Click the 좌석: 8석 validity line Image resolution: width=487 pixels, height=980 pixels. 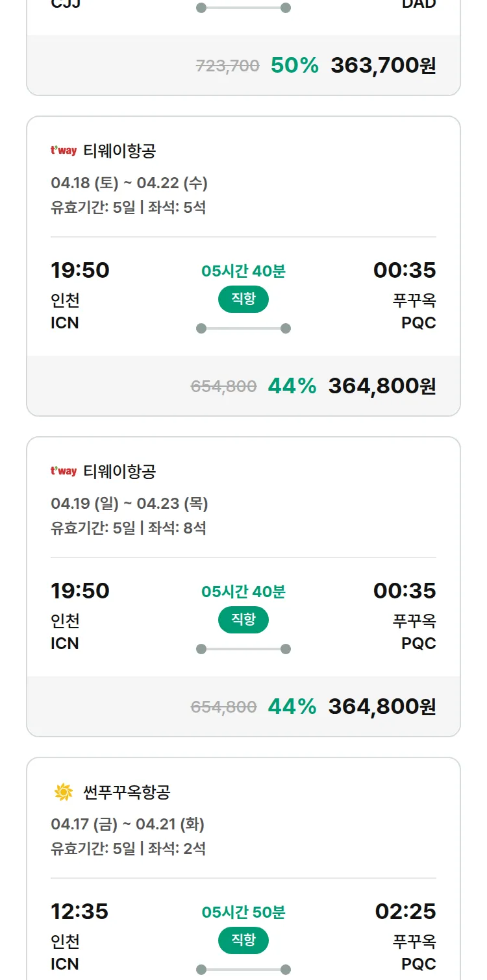(x=128, y=528)
